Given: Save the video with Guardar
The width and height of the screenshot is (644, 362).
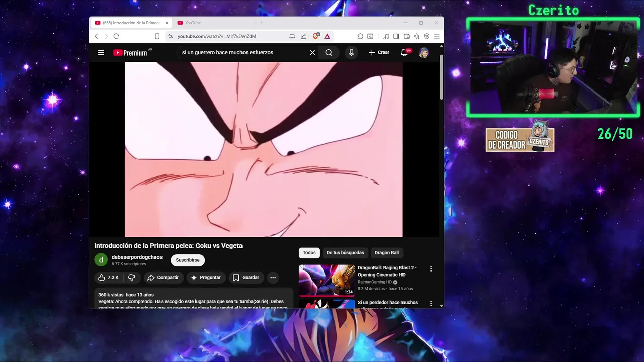Looking at the screenshot, I should 246,278.
